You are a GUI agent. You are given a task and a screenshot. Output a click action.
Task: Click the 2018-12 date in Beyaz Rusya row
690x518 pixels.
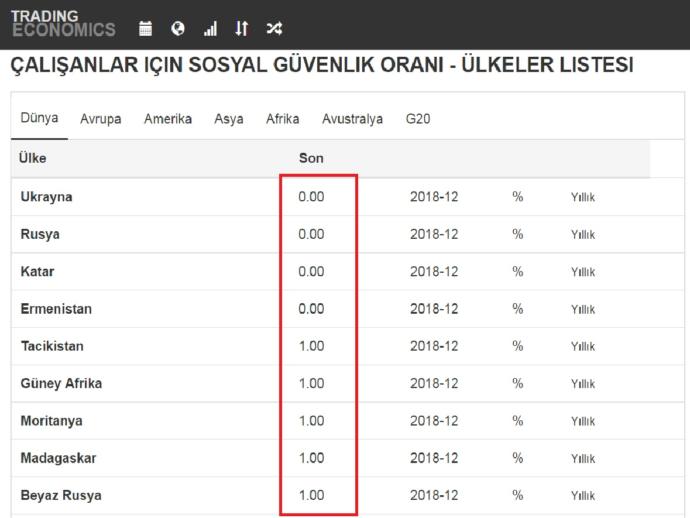click(434, 496)
